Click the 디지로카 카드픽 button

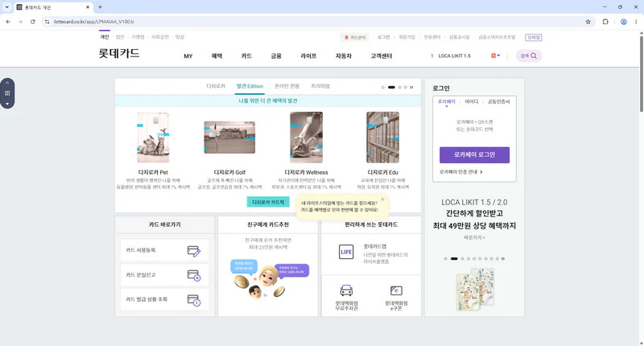click(268, 202)
